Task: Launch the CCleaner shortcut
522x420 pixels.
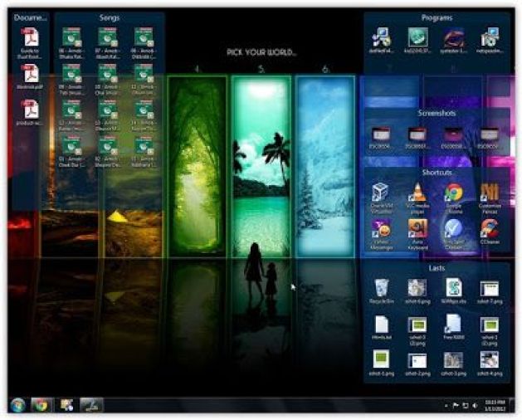Action: click(x=490, y=232)
